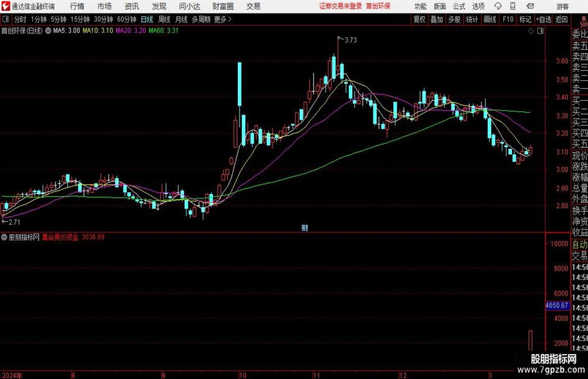Open the 公式 menu

tap(459, 6)
